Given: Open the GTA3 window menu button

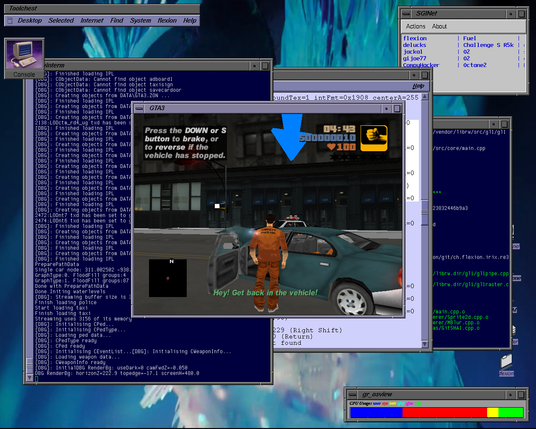Looking at the screenshot, I should [139, 108].
